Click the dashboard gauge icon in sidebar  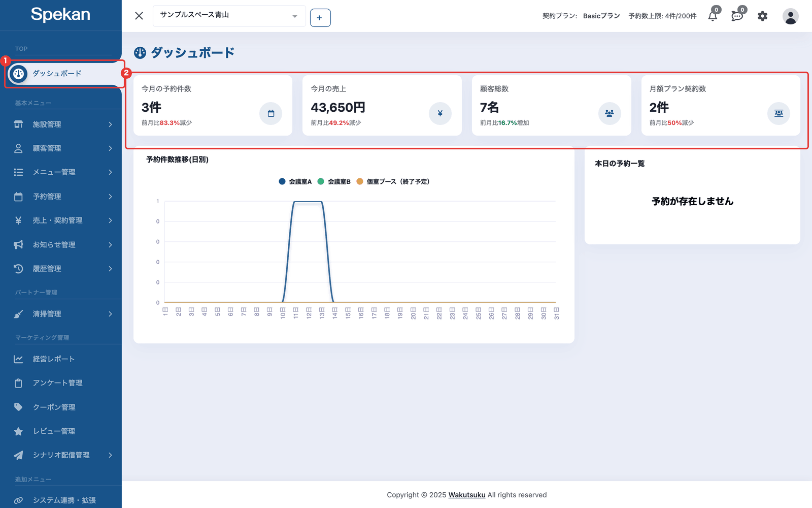[x=18, y=74]
